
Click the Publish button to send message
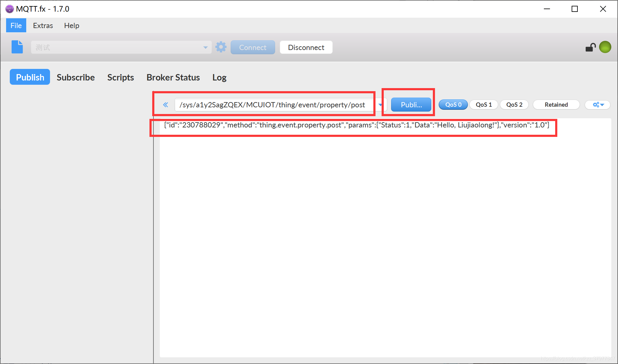(410, 105)
